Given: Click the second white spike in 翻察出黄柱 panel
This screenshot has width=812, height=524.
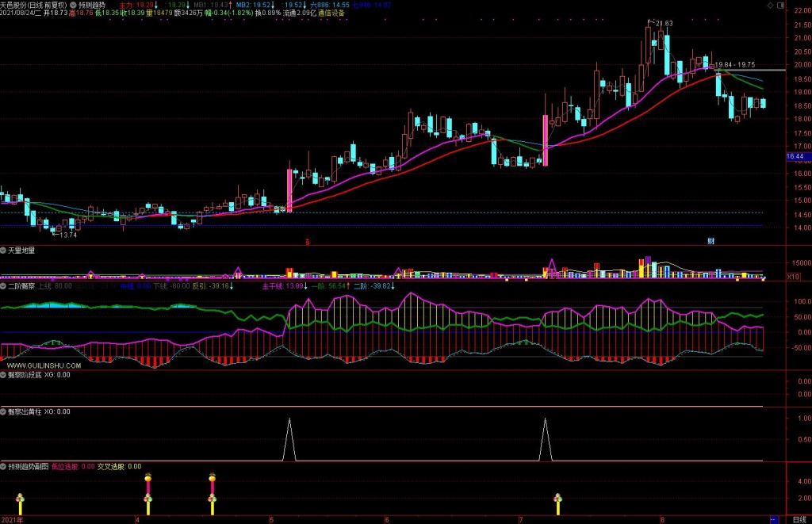Looking at the screenshot, I should point(546,439).
